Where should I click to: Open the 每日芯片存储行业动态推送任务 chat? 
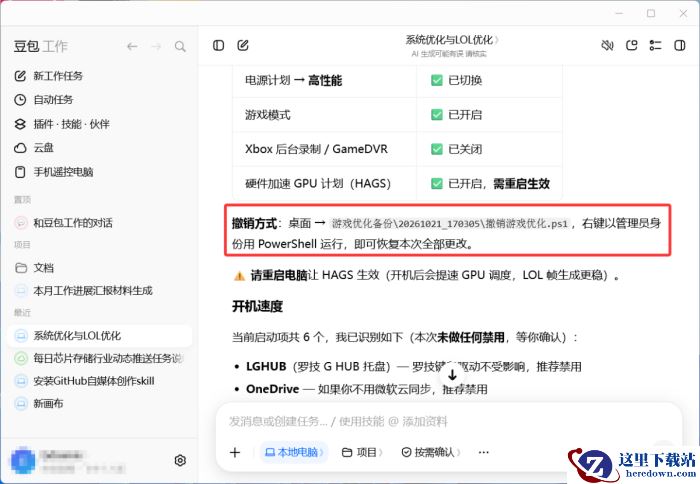pos(99,358)
